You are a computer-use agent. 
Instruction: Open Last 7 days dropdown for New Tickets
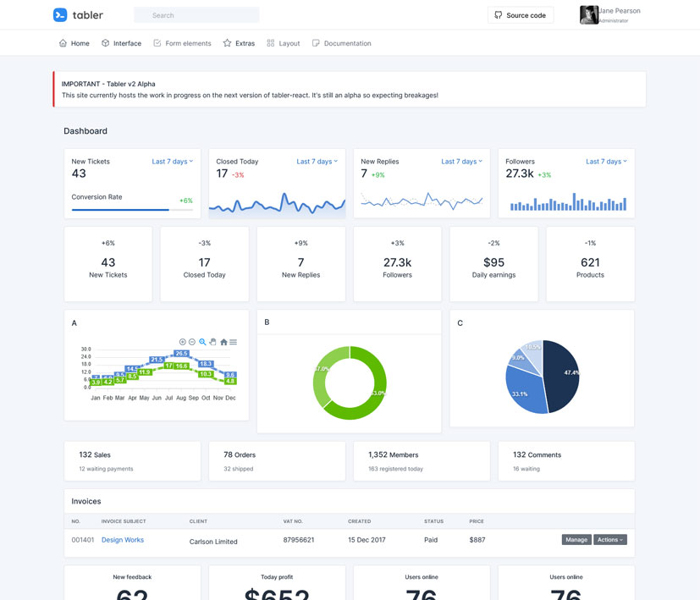coord(172,161)
